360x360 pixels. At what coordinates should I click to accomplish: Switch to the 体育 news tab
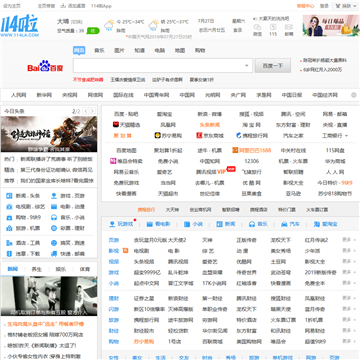click(85, 269)
